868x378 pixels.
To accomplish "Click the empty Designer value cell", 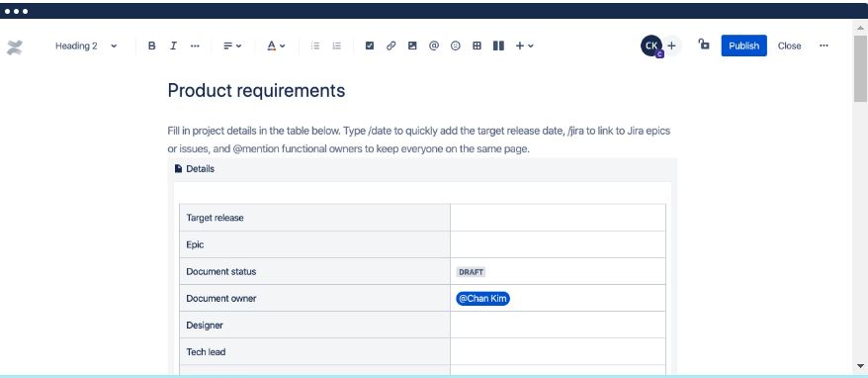I will coord(558,325).
